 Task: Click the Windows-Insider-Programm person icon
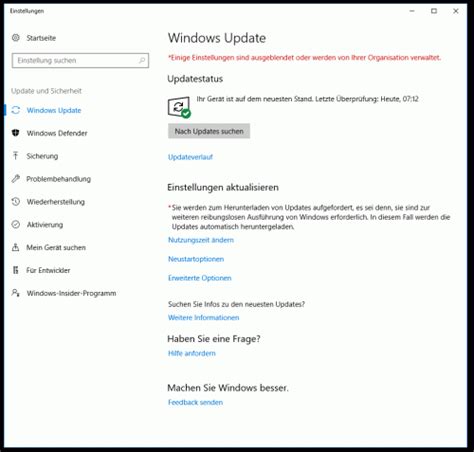tap(16, 293)
